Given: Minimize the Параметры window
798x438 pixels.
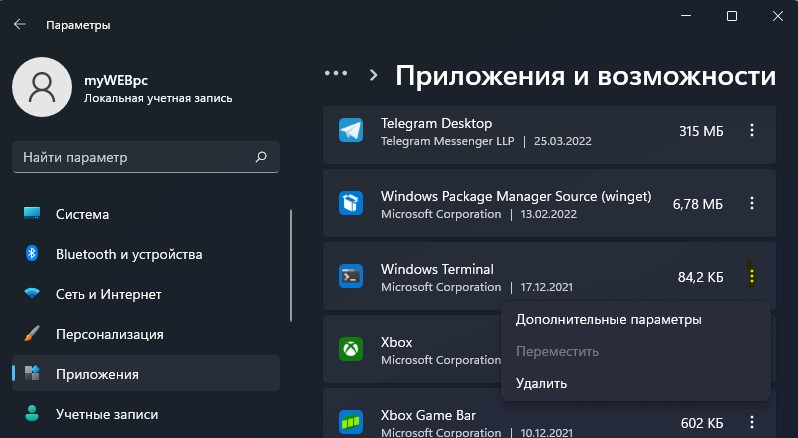Looking at the screenshot, I should pos(686,16).
